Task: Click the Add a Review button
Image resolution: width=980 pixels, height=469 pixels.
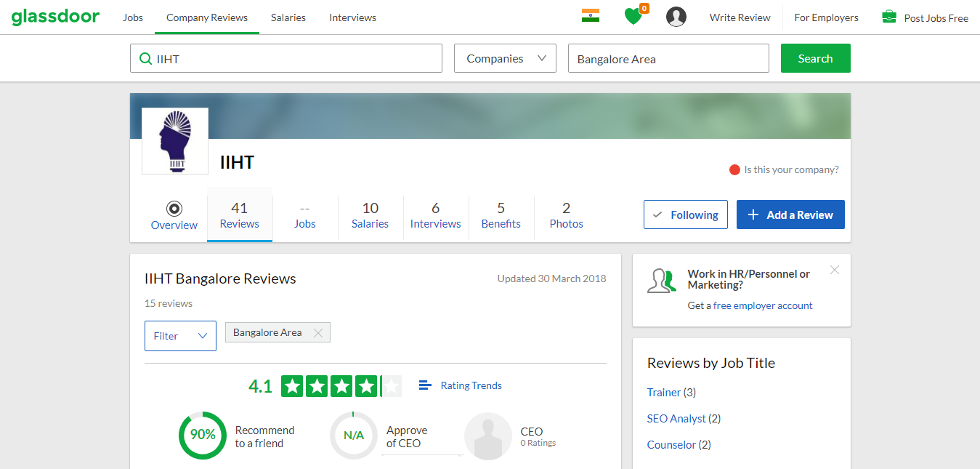Action: click(x=790, y=214)
